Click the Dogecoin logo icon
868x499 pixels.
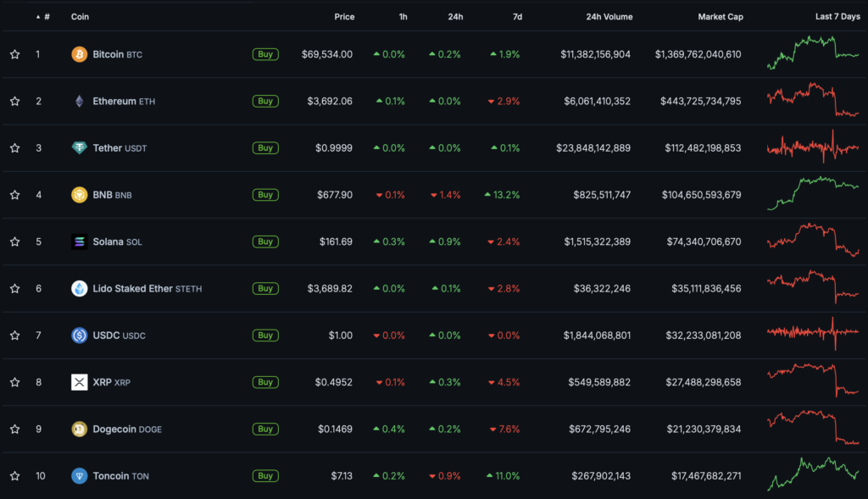pyautogui.click(x=79, y=429)
